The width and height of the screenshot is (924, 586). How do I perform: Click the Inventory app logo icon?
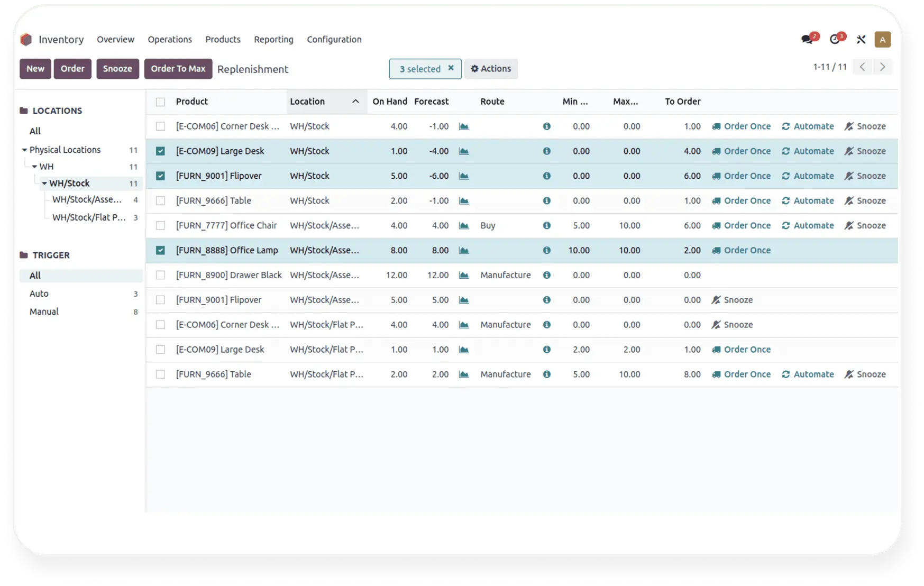26,40
